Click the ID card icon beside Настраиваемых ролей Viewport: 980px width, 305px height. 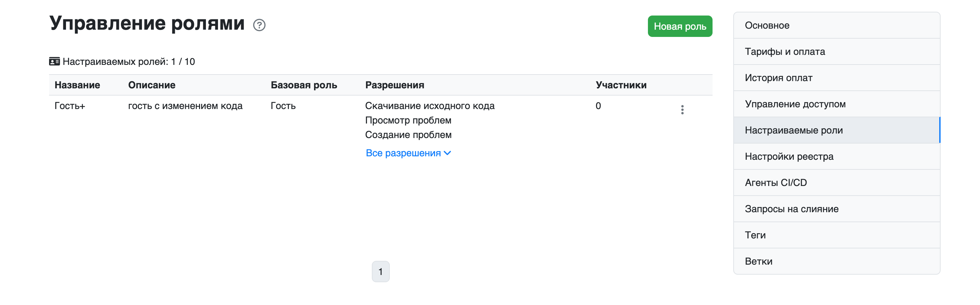click(x=54, y=61)
